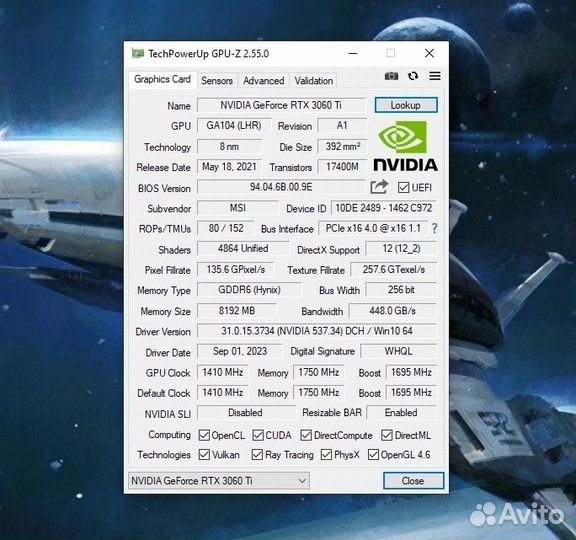The height and width of the screenshot is (540, 576).
Task: Click the Release Date May 18, 2021 value
Action: (x=229, y=167)
